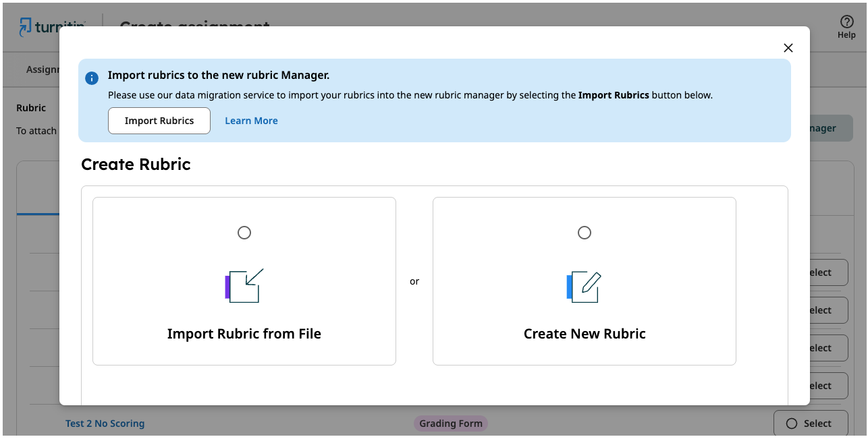The width and height of the screenshot is (868, 439).
Task: Click the Turnitin logo
Action: [52, 27]
